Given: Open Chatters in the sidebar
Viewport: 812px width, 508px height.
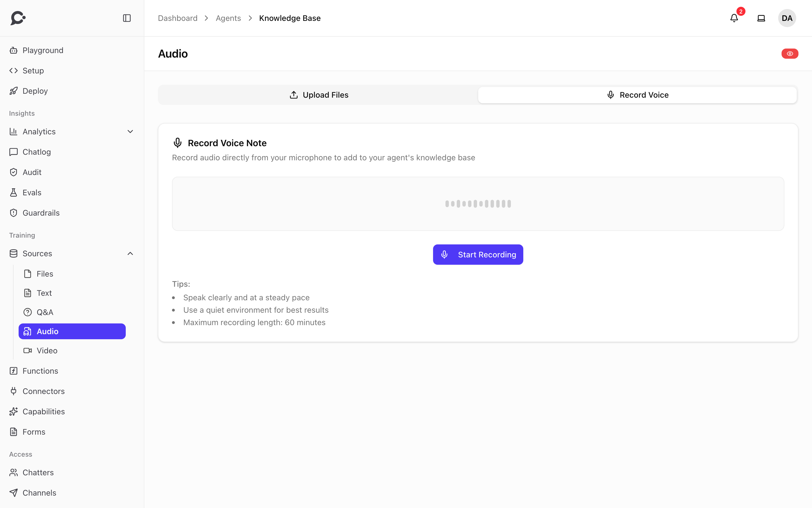Looking at the screenshot, I should 72,473.
